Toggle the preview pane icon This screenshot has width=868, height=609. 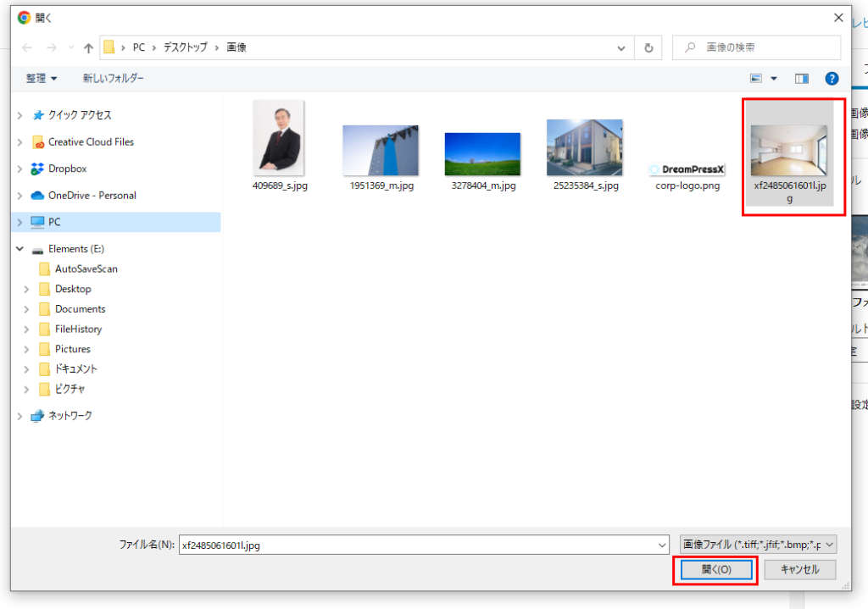click(802, 79)
